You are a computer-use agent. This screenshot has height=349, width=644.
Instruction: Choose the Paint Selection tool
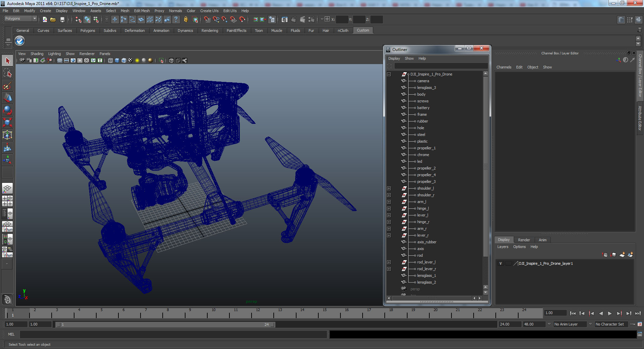[x=7, y=86]
